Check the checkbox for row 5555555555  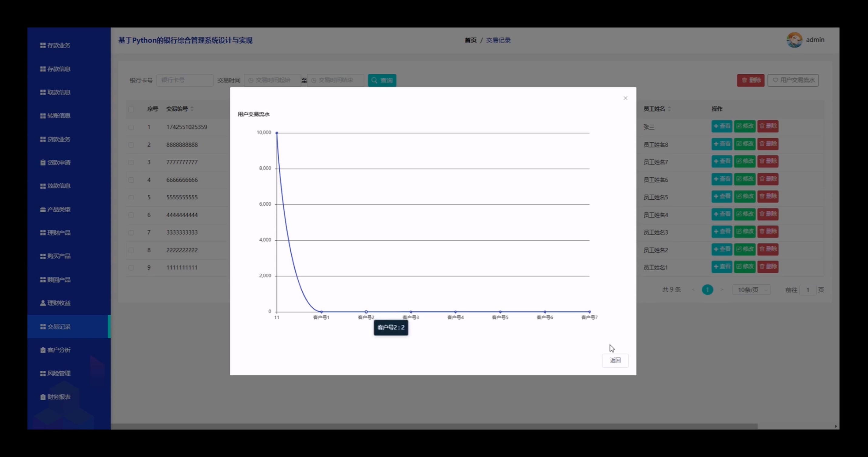pos(131,198)
